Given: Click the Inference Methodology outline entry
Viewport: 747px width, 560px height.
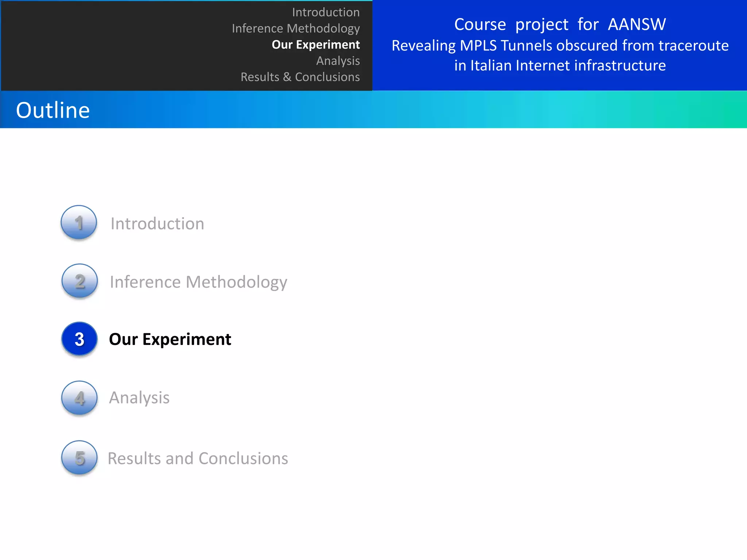Looking at the screenshot, I should 198,282.
